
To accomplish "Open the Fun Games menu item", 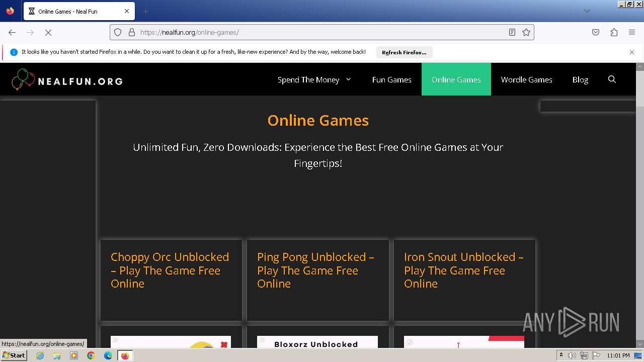I will [392, 79].
